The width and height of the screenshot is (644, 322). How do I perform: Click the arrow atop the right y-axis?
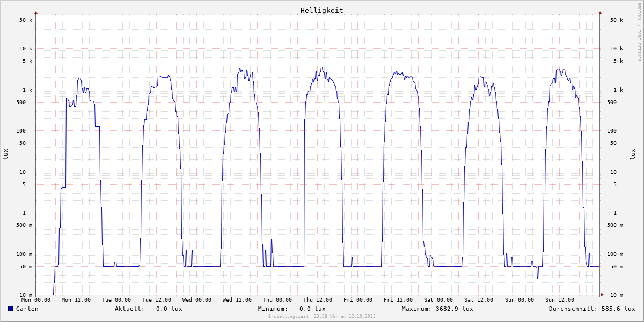point(600,12)
